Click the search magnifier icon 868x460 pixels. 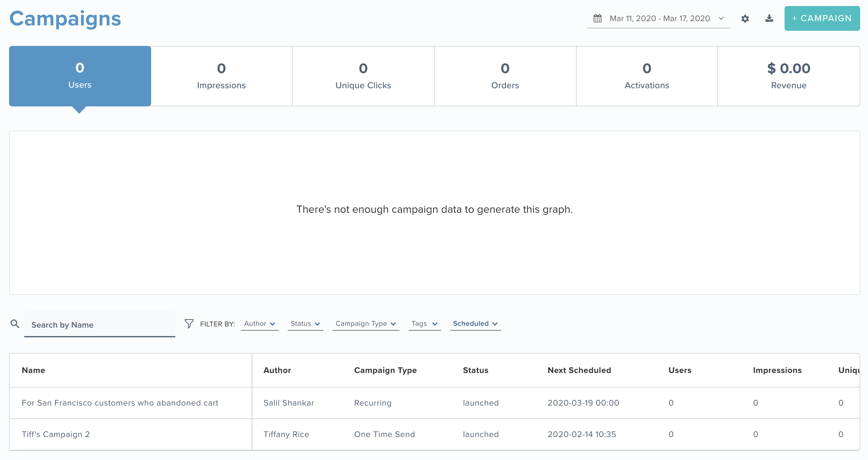point(15,324)
